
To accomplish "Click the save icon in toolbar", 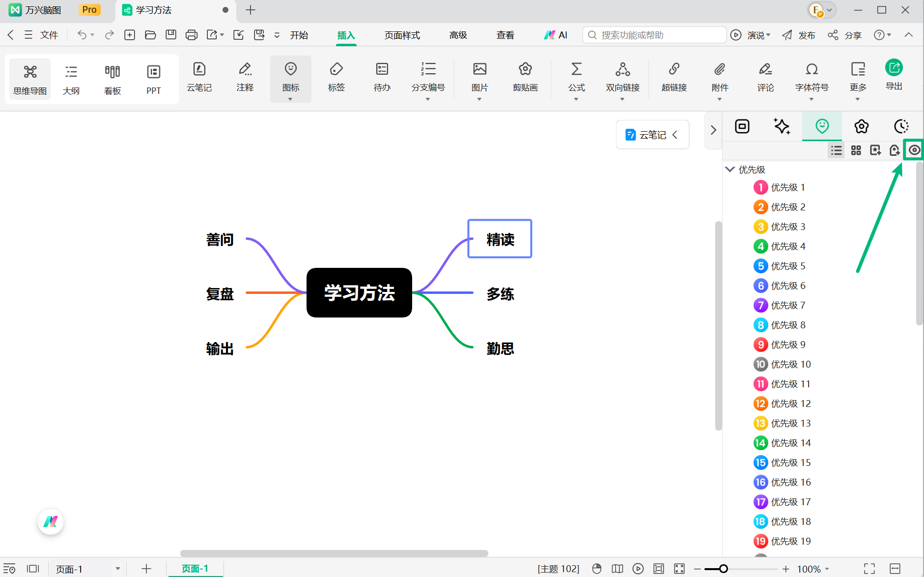I will [171, 35].
